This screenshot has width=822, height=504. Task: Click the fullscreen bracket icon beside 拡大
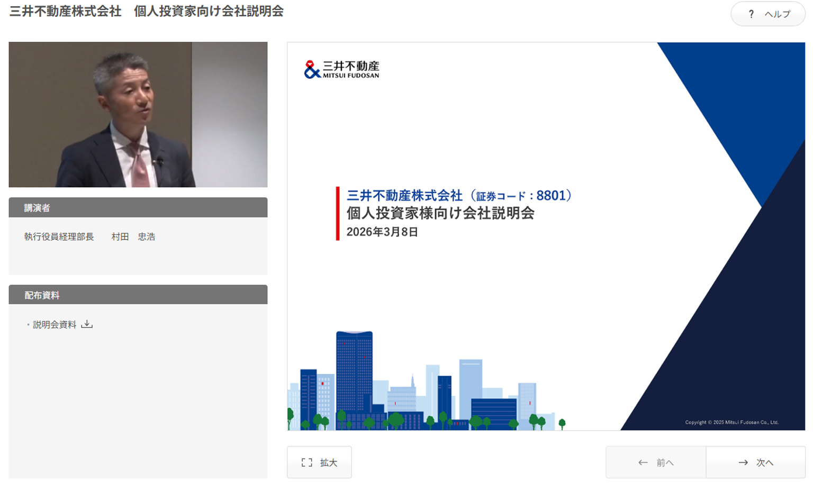click(x=306, y=463)
